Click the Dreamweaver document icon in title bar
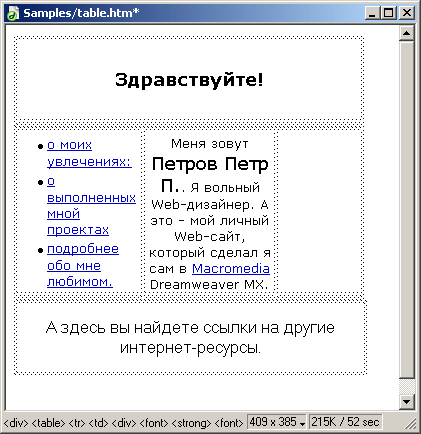The image size is (421, 434). click(13, 14)
